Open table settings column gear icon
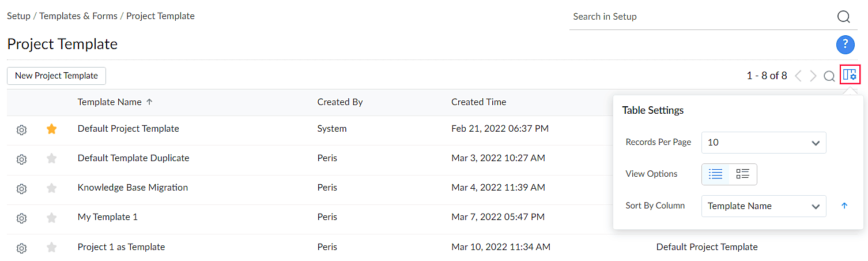Screen dimensions: 868x261 point(850,75)
